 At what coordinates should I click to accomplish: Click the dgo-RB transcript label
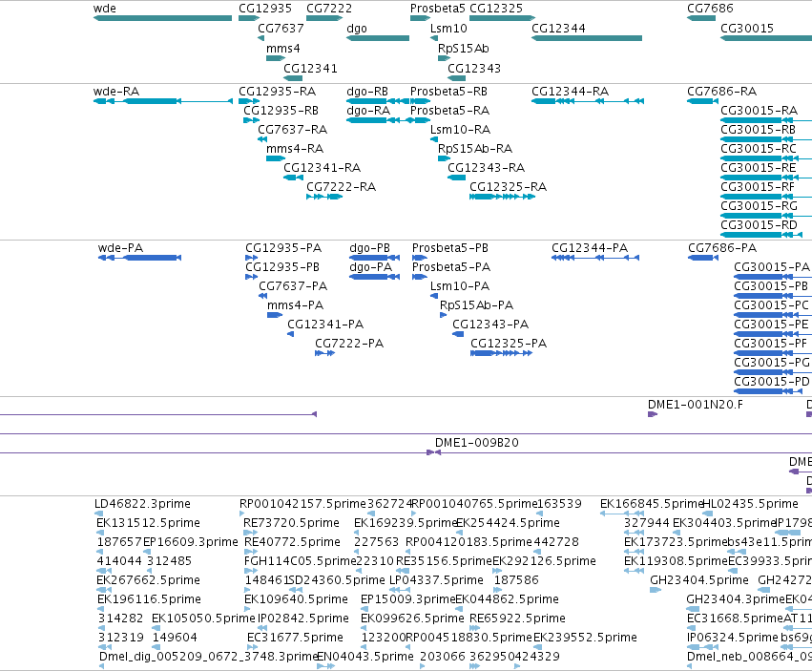click(367, 92)
